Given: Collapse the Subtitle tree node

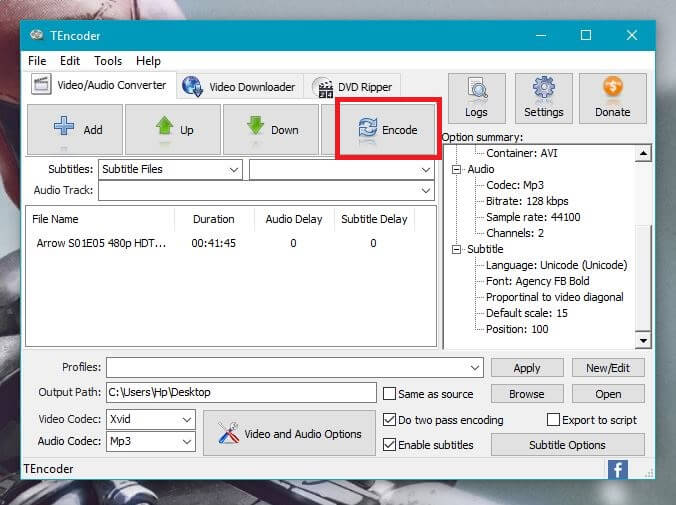Looking at the screenshot, I should coord(456,249).
